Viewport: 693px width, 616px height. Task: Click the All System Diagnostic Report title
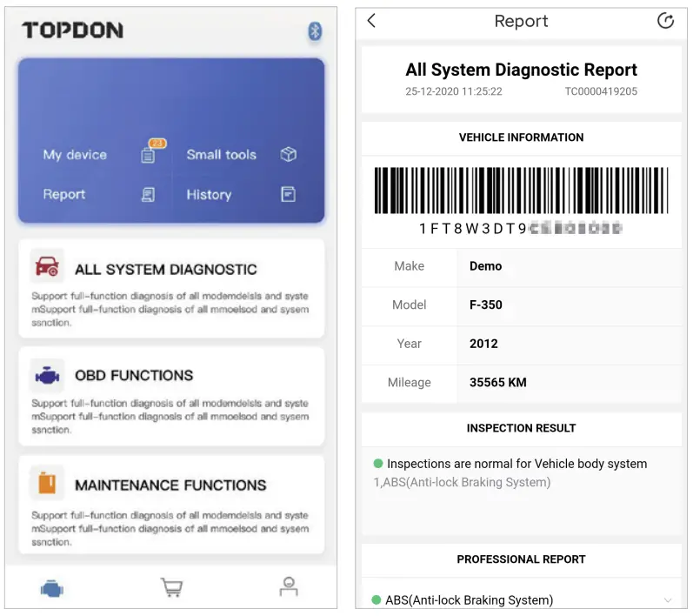coord(521,70)
